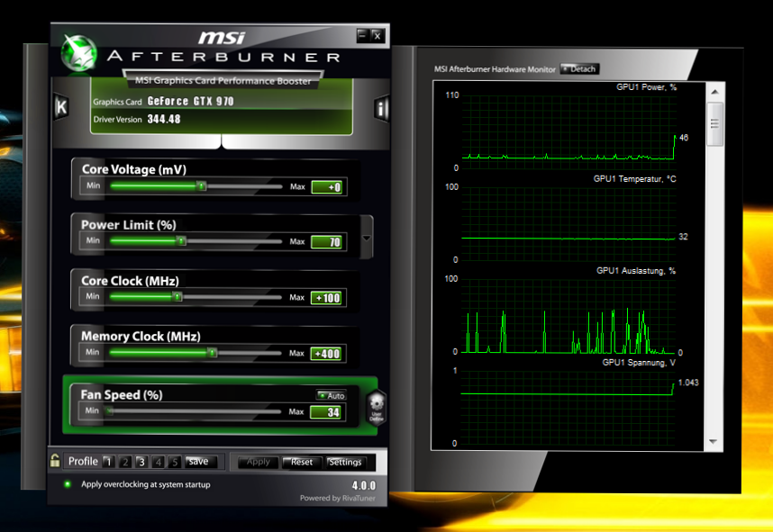
Task: Click the Fan Speed (%) label
Action: [x=122, y=395]
